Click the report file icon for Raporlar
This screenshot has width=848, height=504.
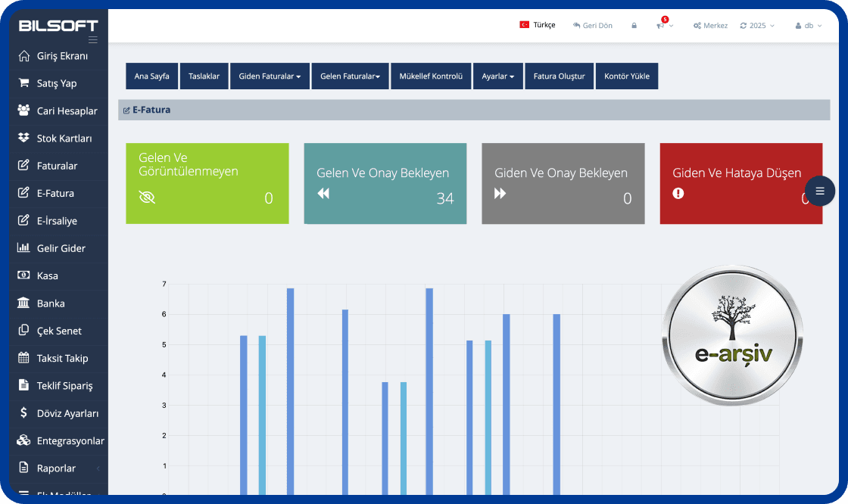23,467
